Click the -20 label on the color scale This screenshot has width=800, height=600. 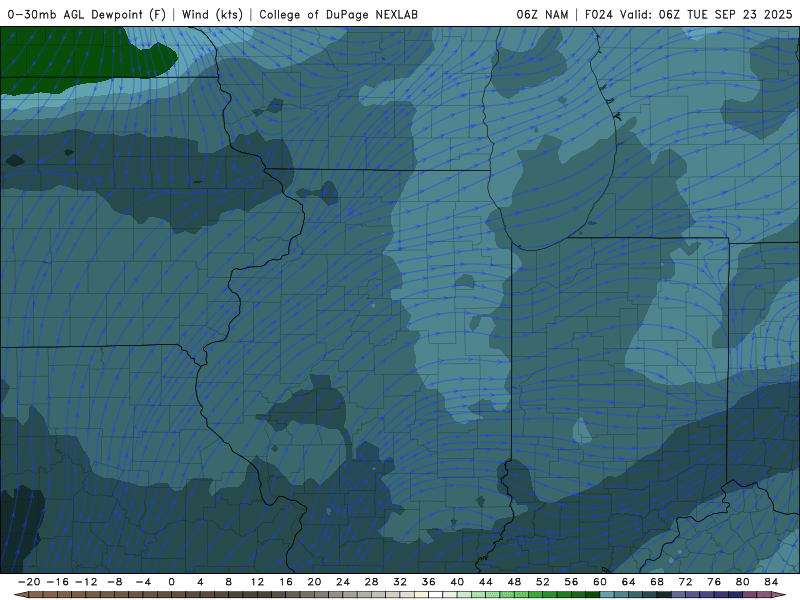29,582
